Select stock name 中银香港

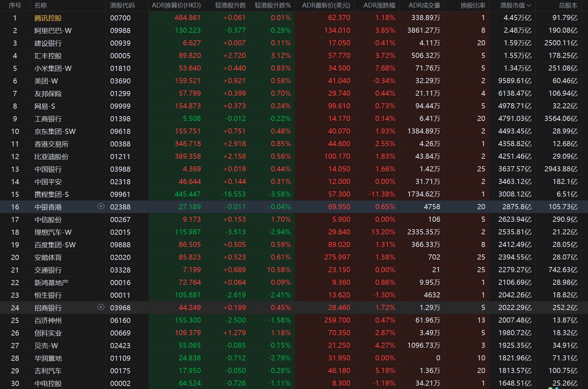tap(48, 207)
